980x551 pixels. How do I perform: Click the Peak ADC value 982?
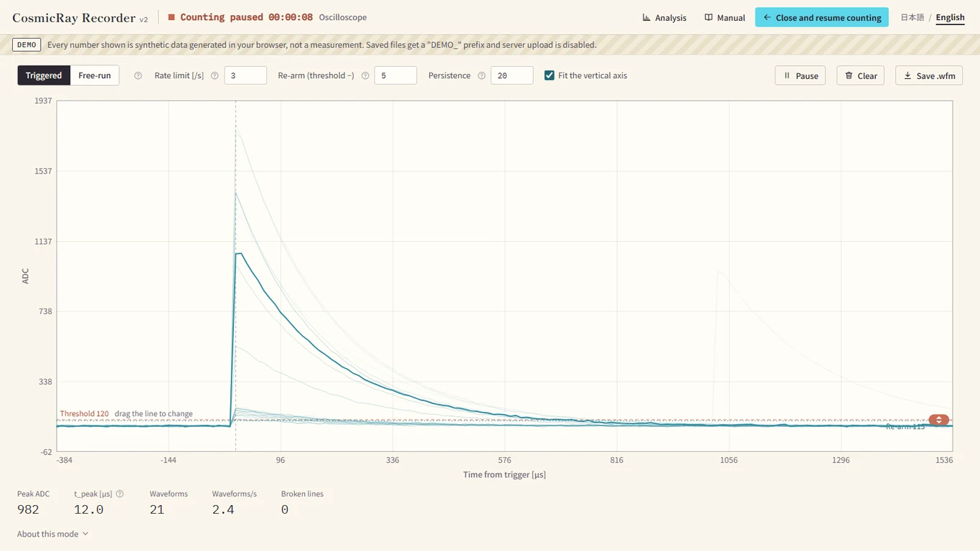pos(28,509)
